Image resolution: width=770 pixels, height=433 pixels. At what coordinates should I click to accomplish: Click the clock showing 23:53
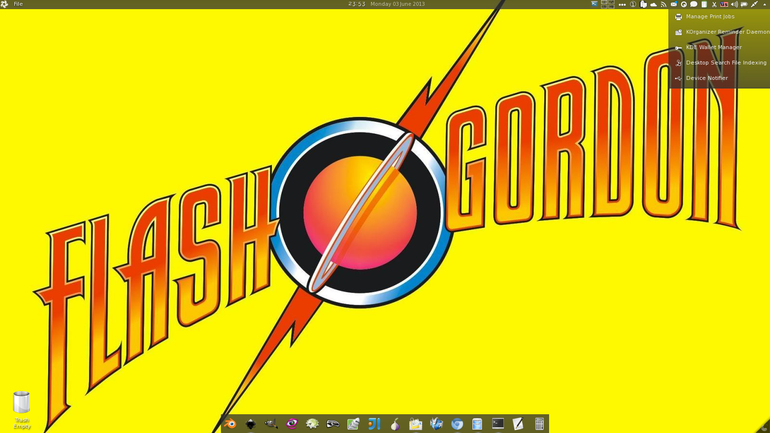coord(357,4)
